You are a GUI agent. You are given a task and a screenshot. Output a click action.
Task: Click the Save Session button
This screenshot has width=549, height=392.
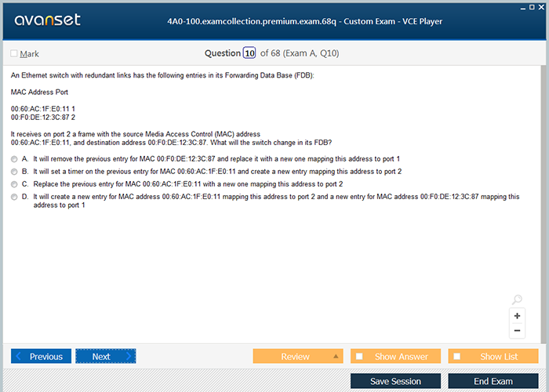(x=395, y=381)
